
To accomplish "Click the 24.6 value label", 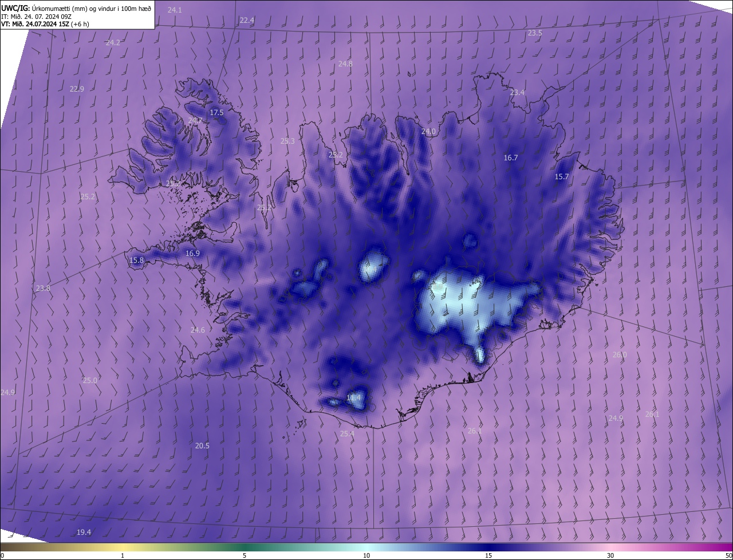I will [198, 330].
